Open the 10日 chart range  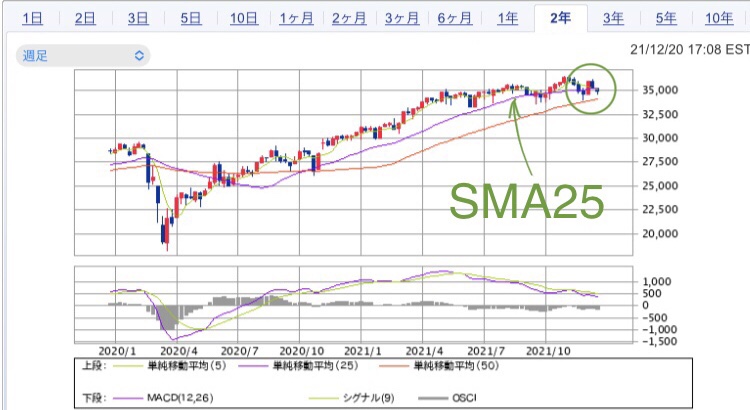pos(244,18)
